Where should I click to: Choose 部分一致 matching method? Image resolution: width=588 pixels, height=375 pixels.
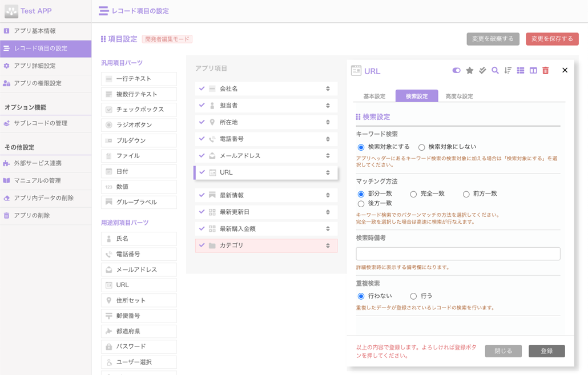[361, 194]
